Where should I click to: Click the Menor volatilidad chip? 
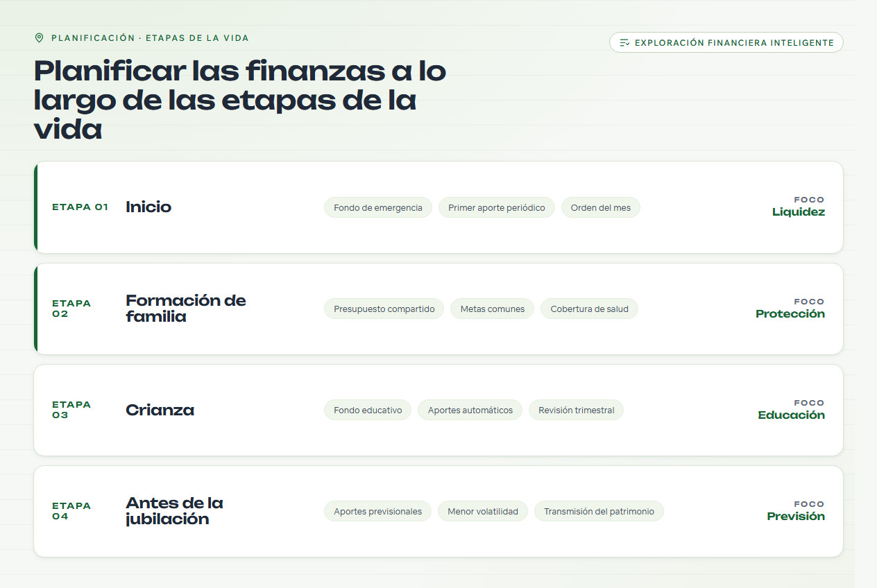(483, 511)
